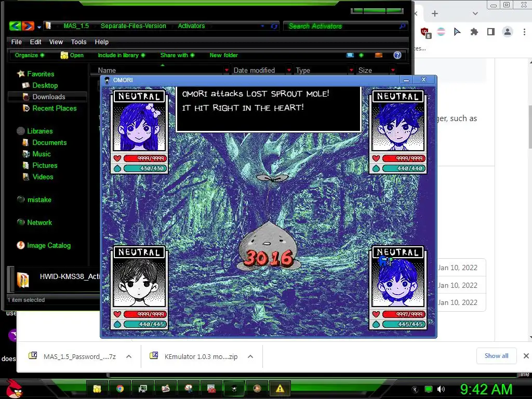Open Explorer help via the question mark icon
Image resolution: width=532 pixels, height=399 pixels.
[397, 55]
